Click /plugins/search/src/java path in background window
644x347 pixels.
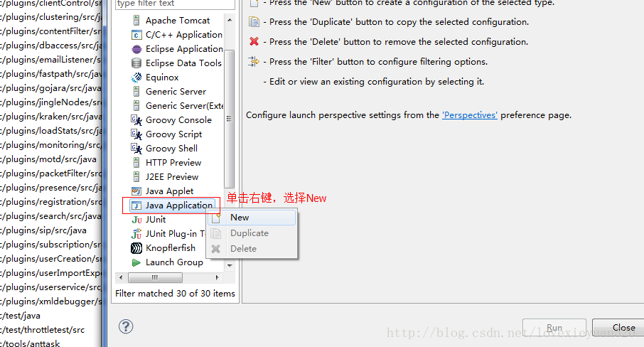tap(50, 216)
